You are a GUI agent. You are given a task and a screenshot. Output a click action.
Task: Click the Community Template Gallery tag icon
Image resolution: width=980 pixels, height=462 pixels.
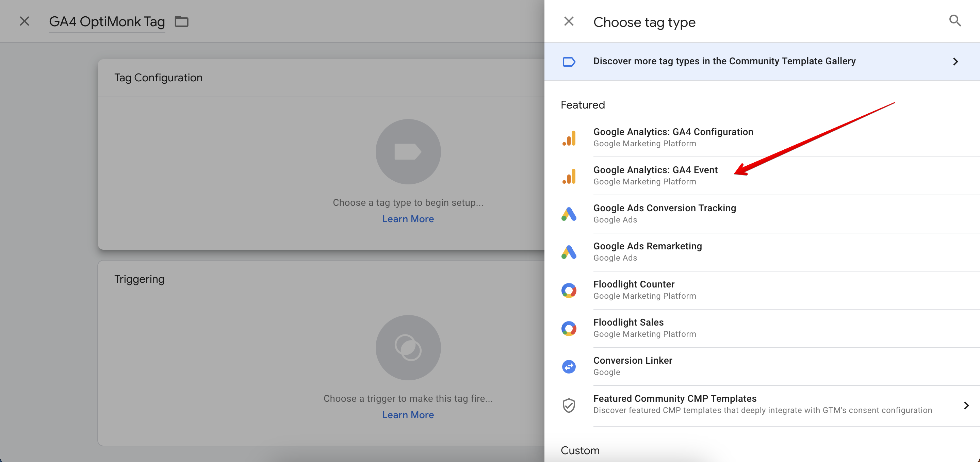(x=569, y=62)
